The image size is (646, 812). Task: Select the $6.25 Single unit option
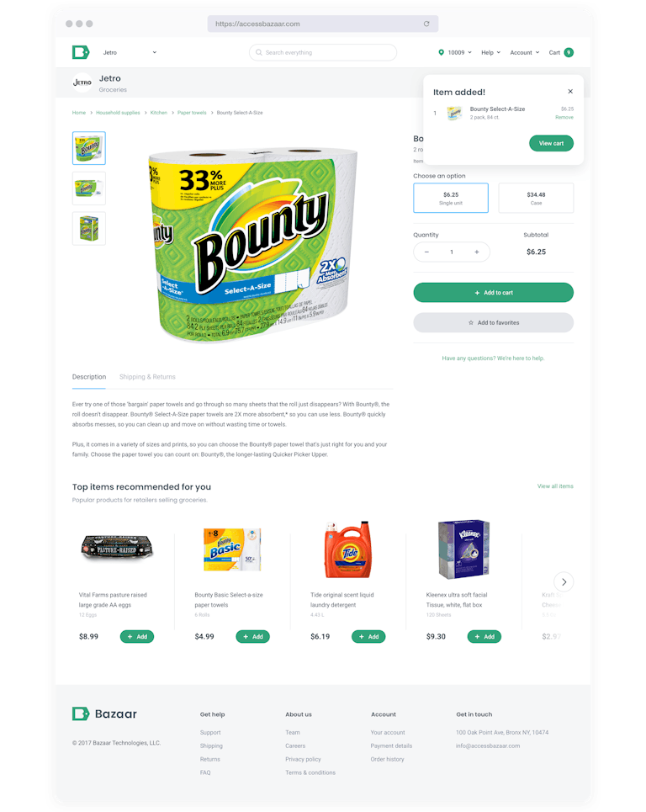point(451,198)
